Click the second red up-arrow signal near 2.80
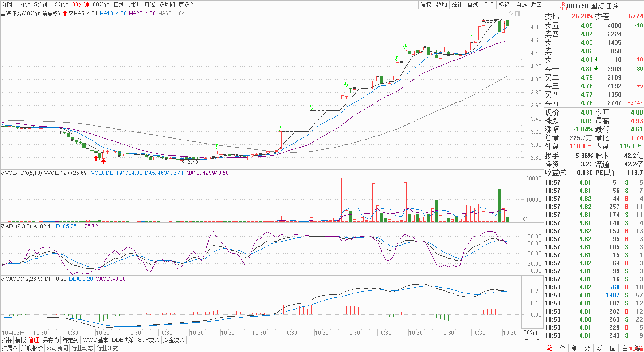This screenshot has height=352, width=644. [x=103, y=161]
